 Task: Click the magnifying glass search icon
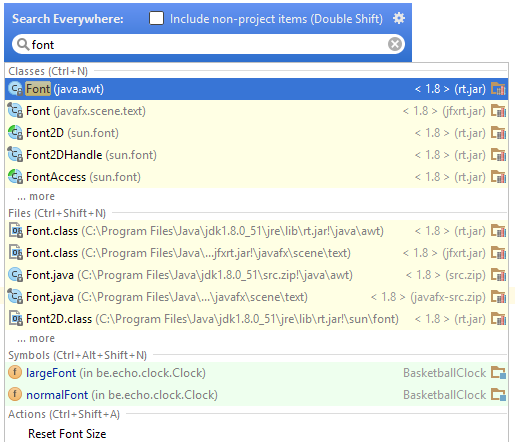point(23,44)
